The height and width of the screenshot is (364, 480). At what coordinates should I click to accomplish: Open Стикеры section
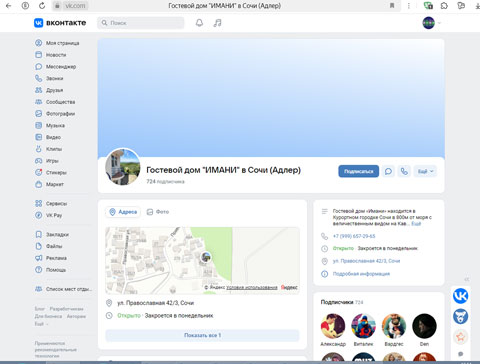(x=51, y=172)
